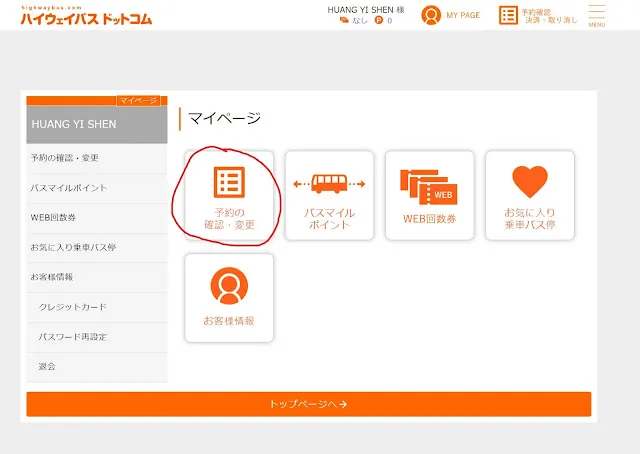Viewport: 640px width, 454px height.
Task: Click the MY PAGE user avatar icon
Action: (431, 15)
